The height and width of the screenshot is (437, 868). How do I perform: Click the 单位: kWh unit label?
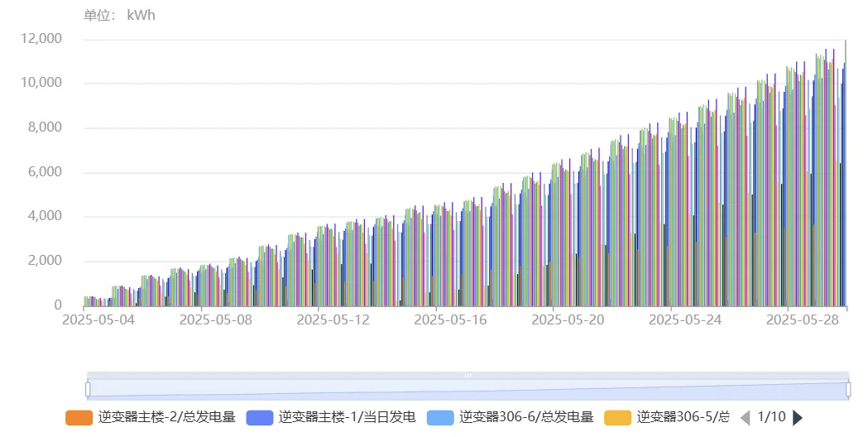pyautogui.click(x=120, y=16)
